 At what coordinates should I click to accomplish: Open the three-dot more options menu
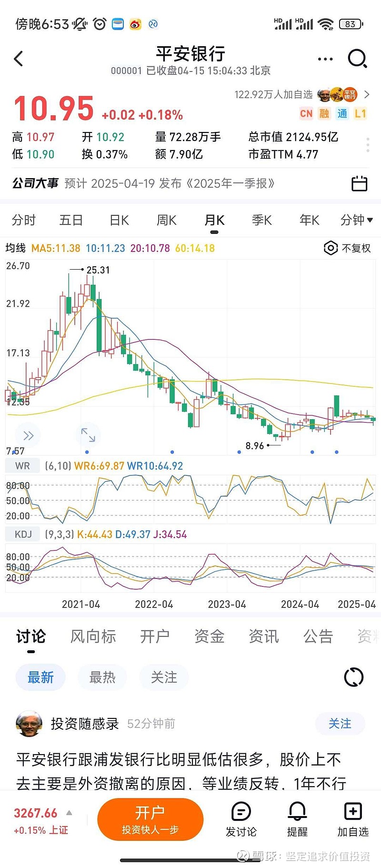coord(325,59)
